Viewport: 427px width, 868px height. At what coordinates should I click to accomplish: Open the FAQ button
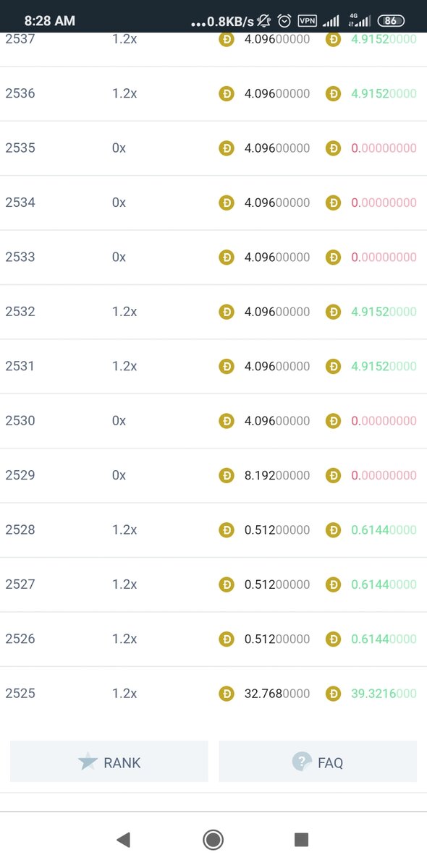(x=318, y=761)
